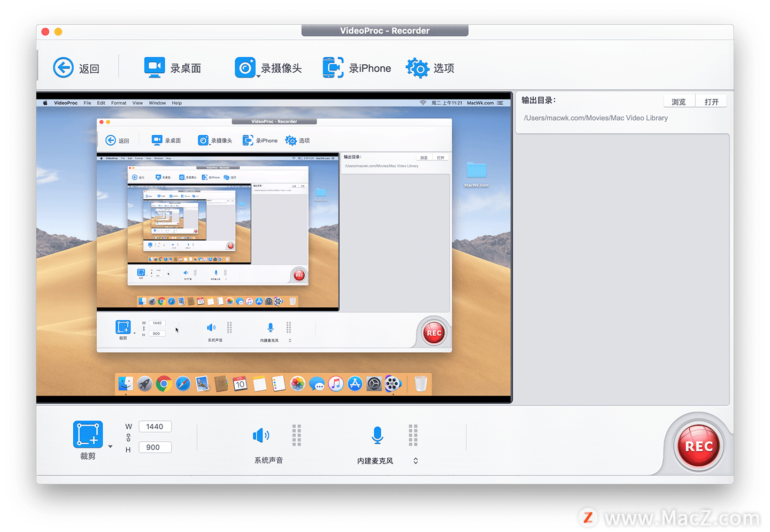Click Notes pad in the preview's largest dock
The width and height of the screenshot is (770, 532).
259,383
